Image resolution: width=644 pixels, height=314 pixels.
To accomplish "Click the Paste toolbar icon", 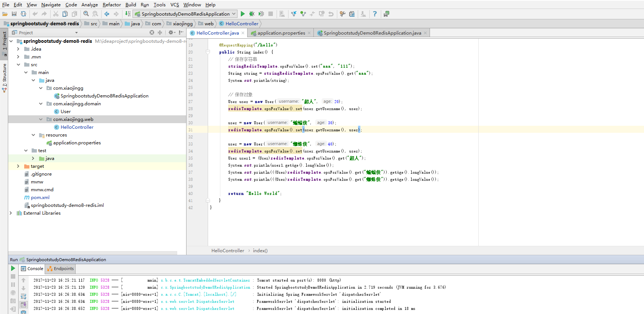I will coord(74,14).
